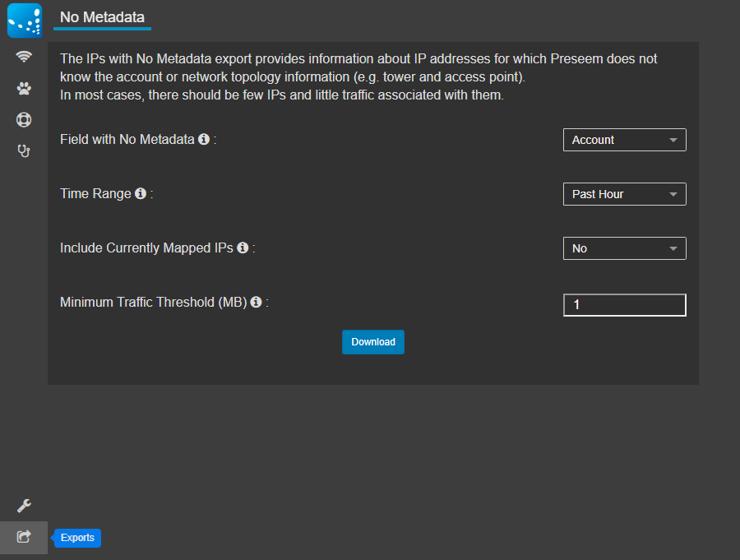Click the description paragraph about IPs export
This screenshot has width=740, height=560.
[x=358, y=76]
